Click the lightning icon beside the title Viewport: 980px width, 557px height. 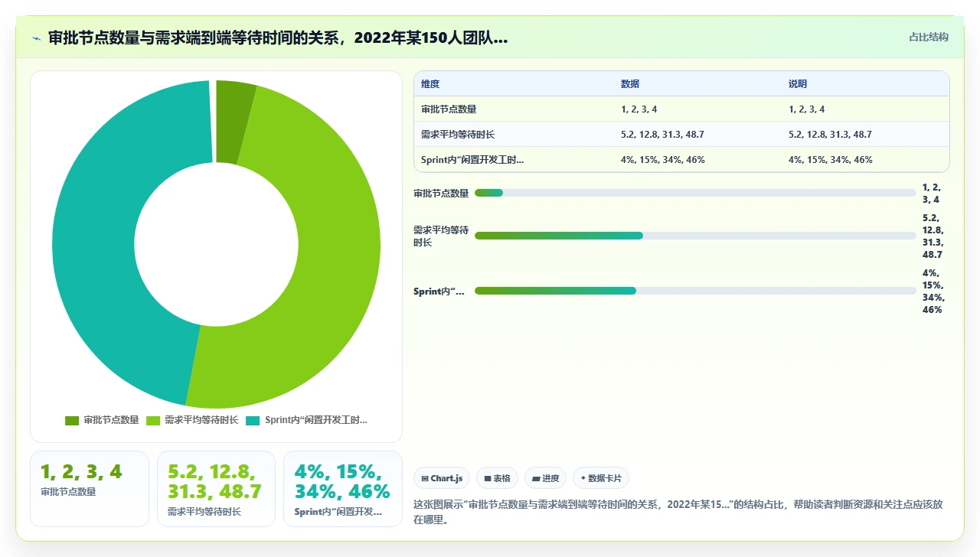(36, 38)
